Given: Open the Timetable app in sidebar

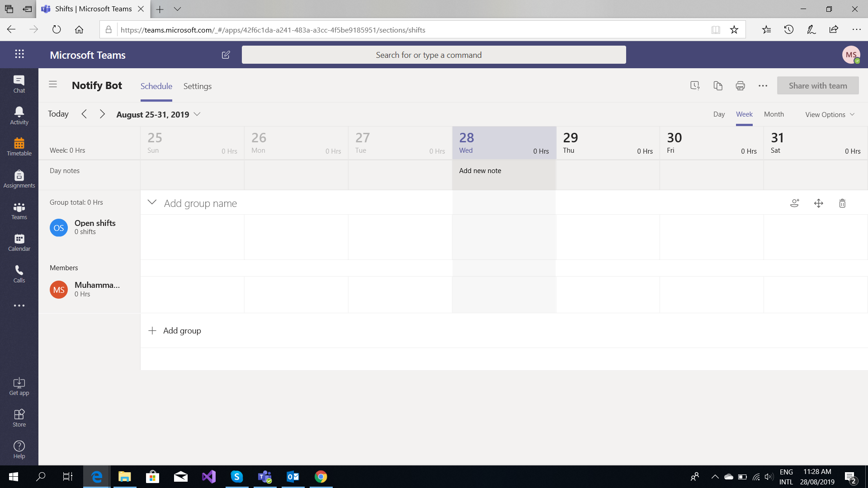Looking at the screenshot, I should 19,147.
